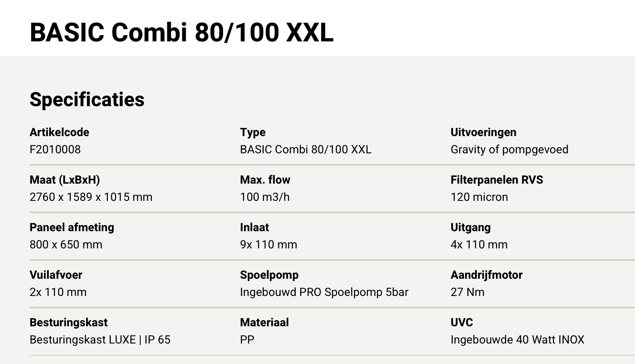Click the BASIC Combi 80/100 XXL page title

[x=181, y=32]
